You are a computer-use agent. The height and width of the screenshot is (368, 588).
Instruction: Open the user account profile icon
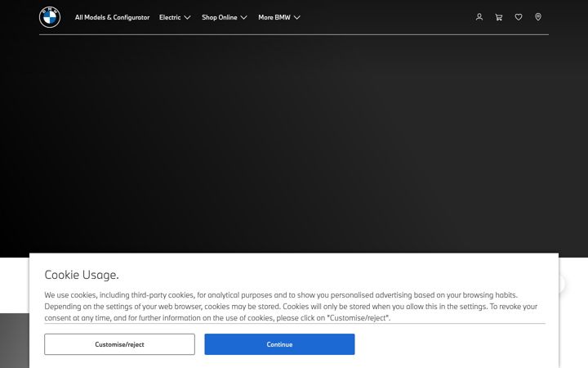point(479,17)
